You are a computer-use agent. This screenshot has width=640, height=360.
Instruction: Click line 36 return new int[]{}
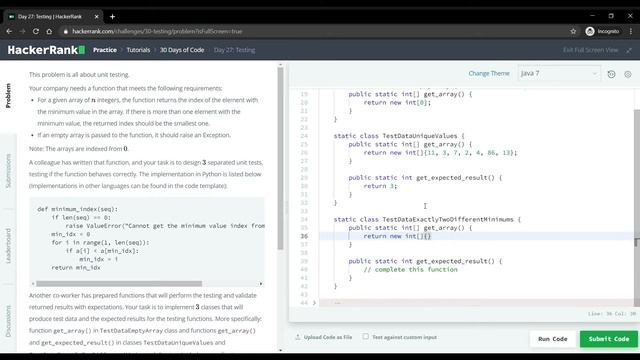pyautogui.click(x=397, y=236)
